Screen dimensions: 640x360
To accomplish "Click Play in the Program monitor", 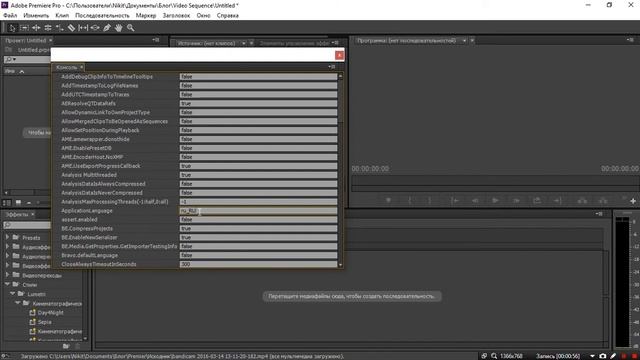I will pyautogui.click(x=495, y=200).
